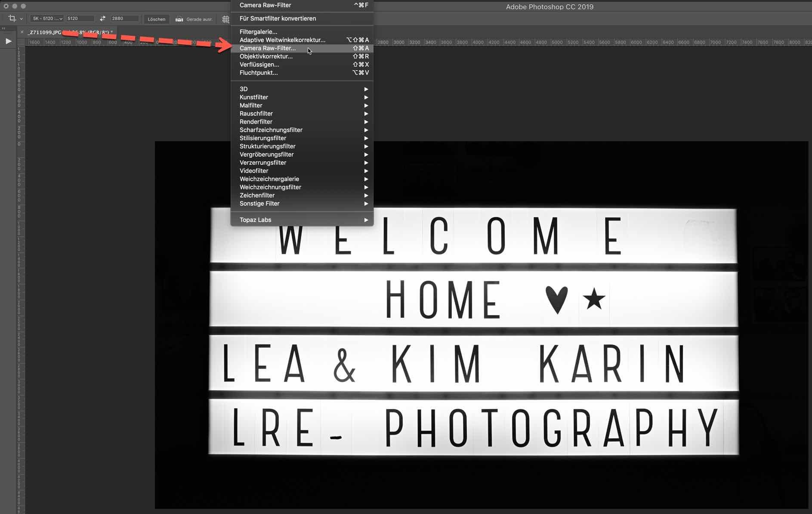The width and height of the screenshot is (812, 514).
Task: Expand the Malfilter submenu
Action: click(302, 105)
